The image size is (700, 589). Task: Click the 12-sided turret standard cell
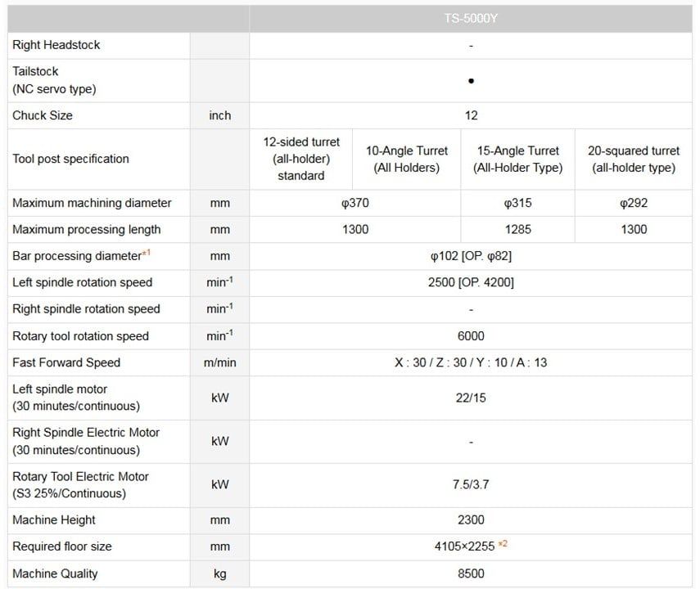pyautogui.click(x=300, y=159)
